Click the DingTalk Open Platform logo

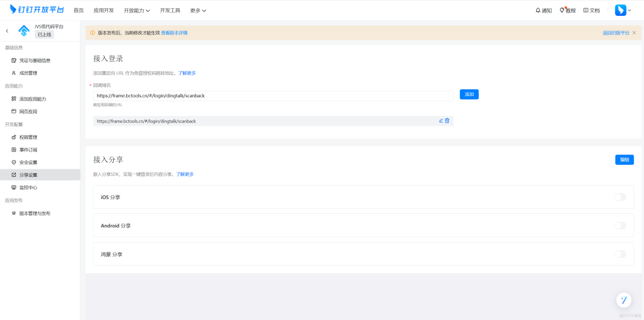(36, 9)
